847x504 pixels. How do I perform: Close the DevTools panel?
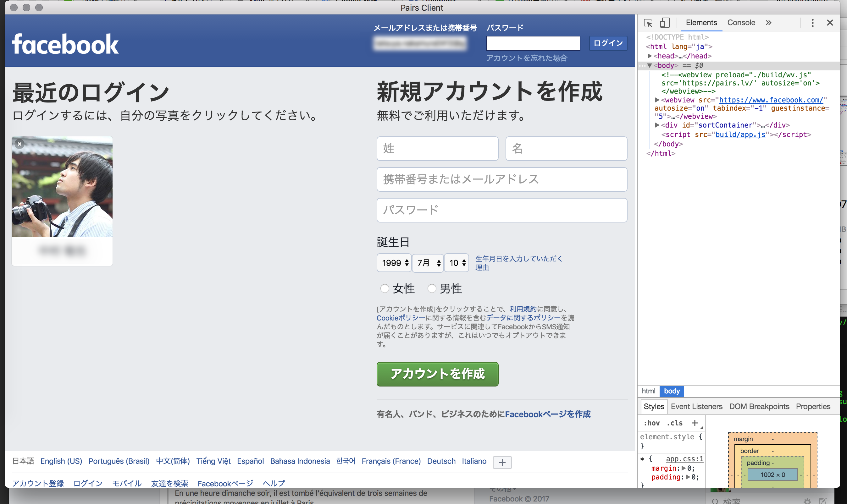(830, 23)
